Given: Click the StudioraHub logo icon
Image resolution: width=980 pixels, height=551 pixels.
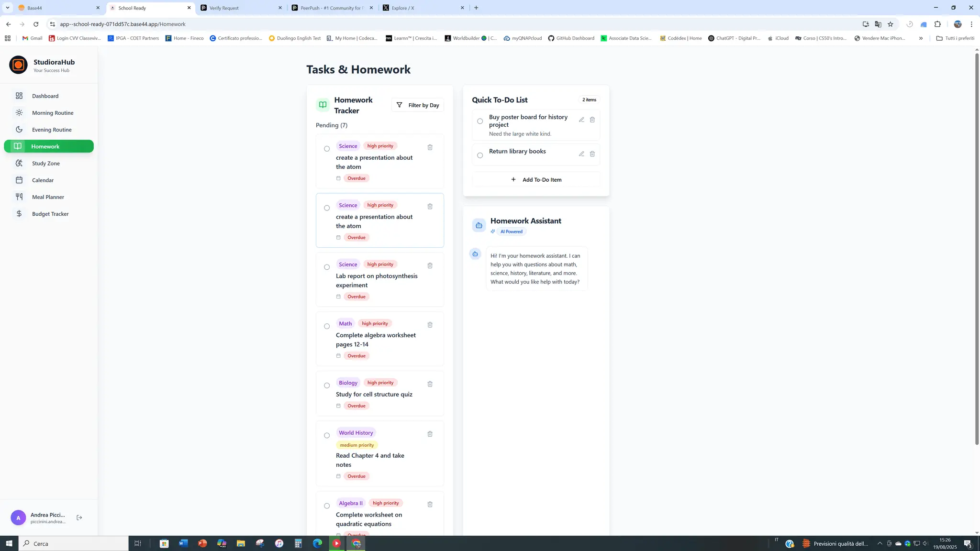Looking at the screenshot, I should (18, 65).
